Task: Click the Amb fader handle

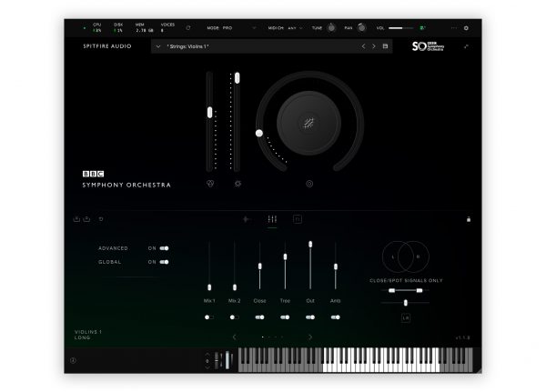Action: point(336,266)
